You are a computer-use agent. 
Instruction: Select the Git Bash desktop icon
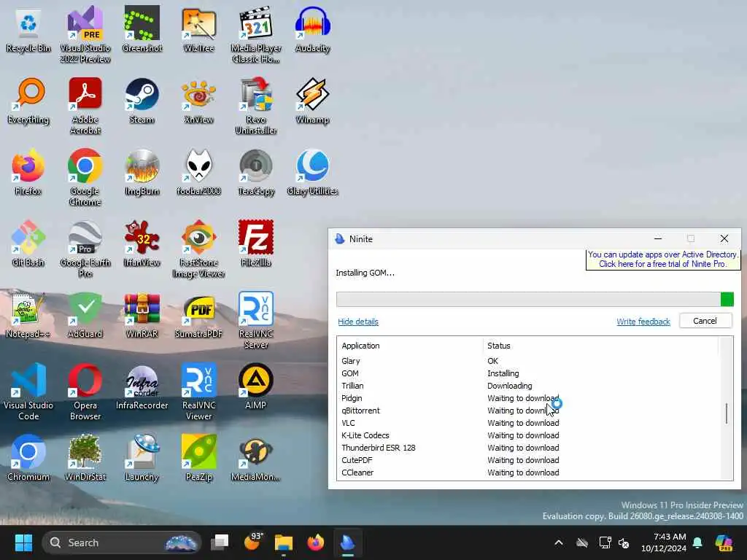tap(28, 244)
